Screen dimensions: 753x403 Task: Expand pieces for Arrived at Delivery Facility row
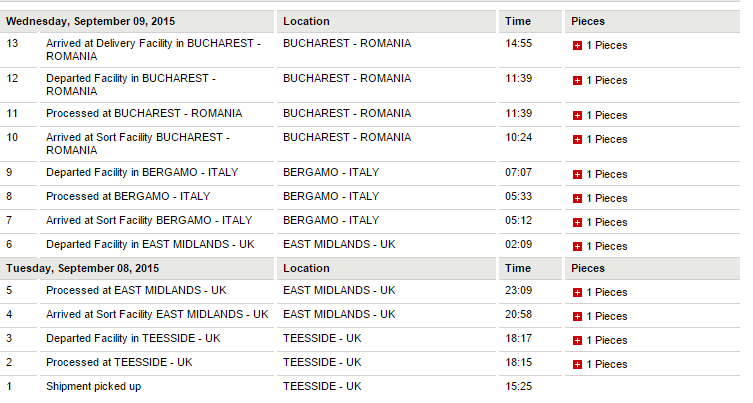[x=577, y=46]
